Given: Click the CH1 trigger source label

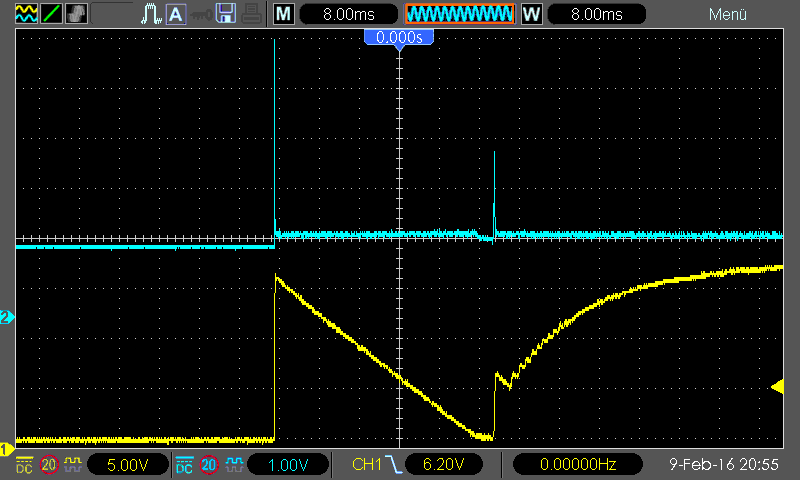Looking at the screenshot, I should coord(367,464).
